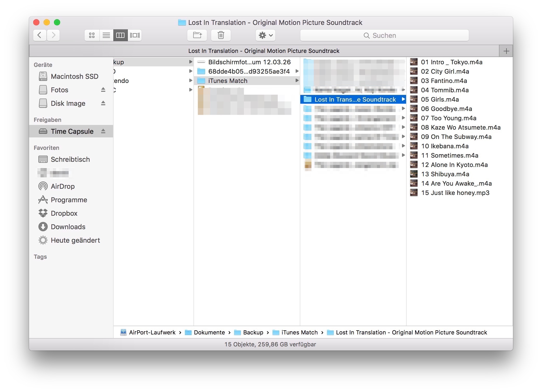Eject the Fotos volume
The height and width of the screenshot is (392, 542).
tap(103, 90)
